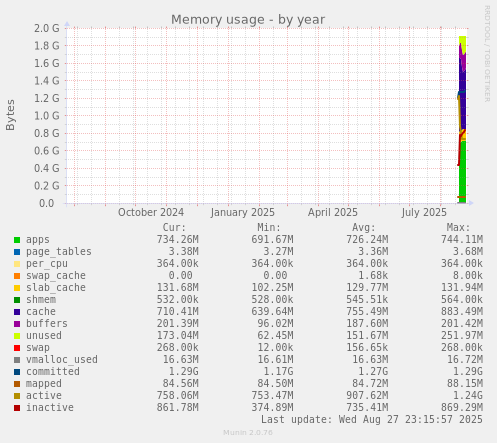Click the 'page_tables' legend label
This screenshot has height=443, width=497.
59,252
